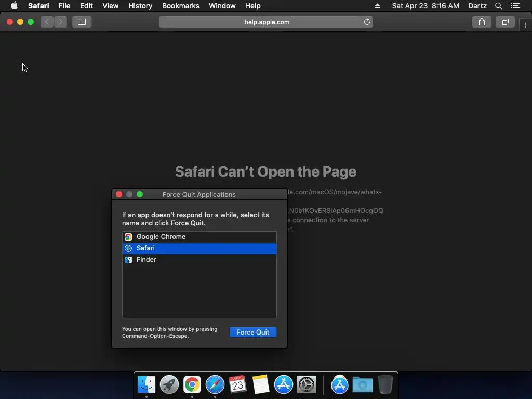This screenshot has width=532, height=399.
Task: Open the Safari menu in menu bar
Action: (x=38, y=6)
